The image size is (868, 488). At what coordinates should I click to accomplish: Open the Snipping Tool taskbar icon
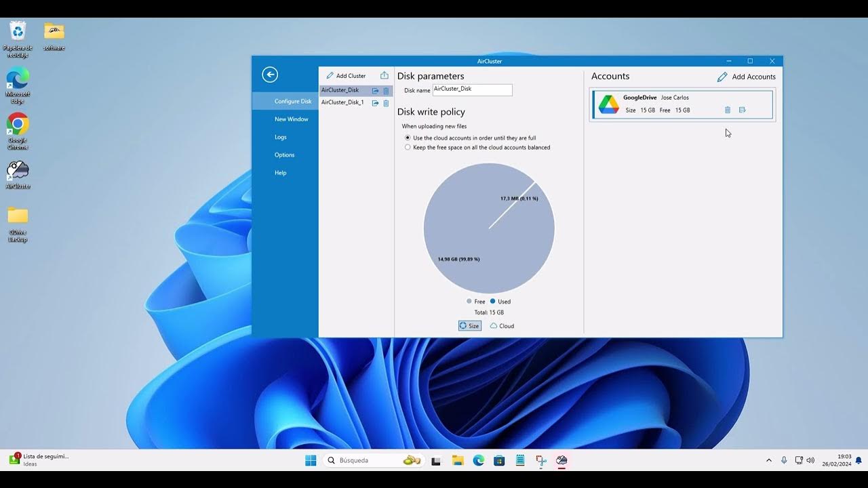coord(540,461)
